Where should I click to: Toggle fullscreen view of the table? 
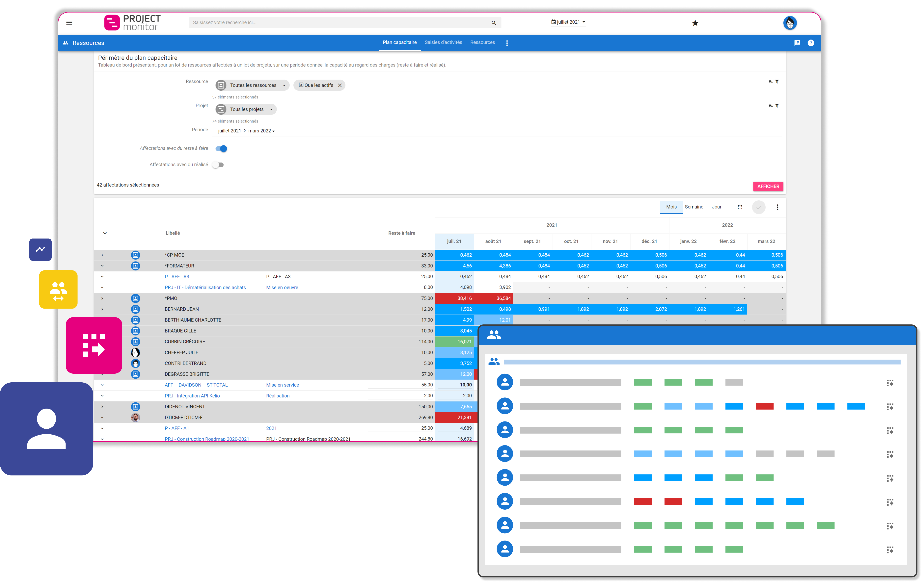[740, 207]
